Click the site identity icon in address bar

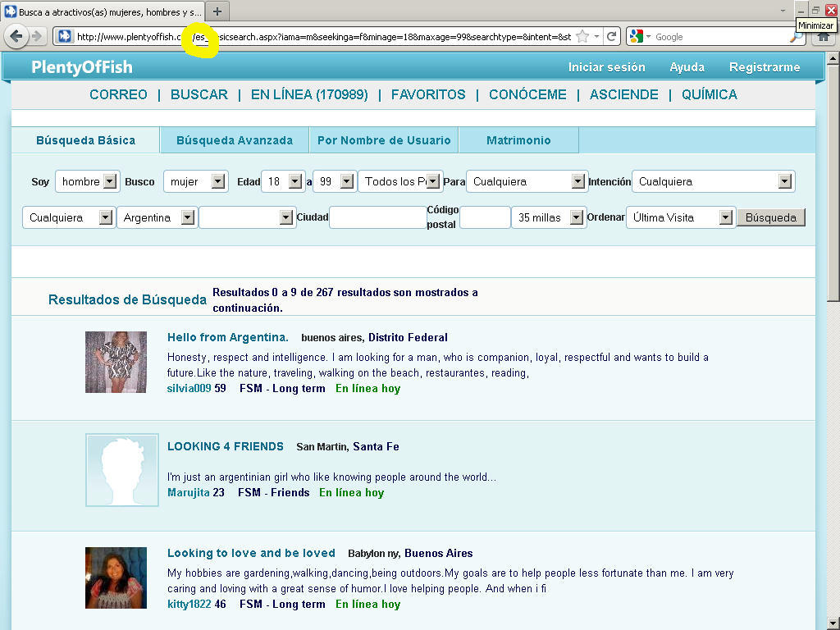[65, 36]
